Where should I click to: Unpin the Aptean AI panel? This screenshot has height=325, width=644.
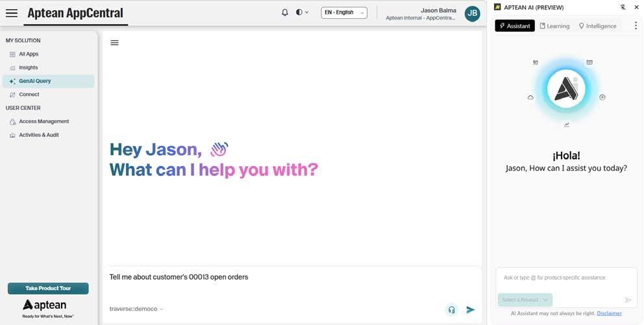(623, 7)
